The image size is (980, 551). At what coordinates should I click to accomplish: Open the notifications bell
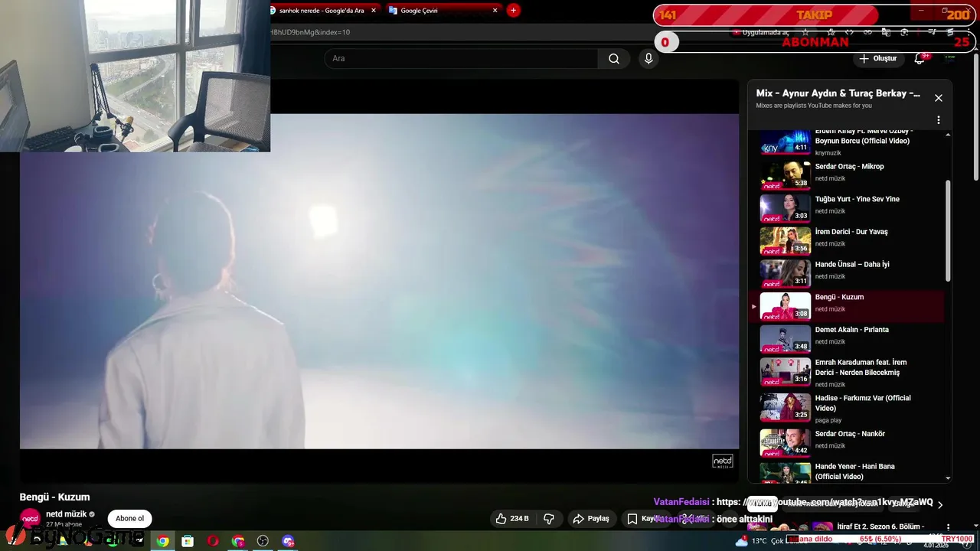920,59
